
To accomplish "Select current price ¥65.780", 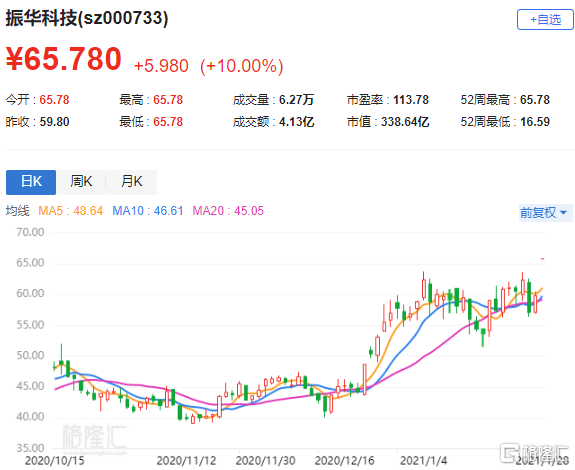I will click(x=63, y=59).
